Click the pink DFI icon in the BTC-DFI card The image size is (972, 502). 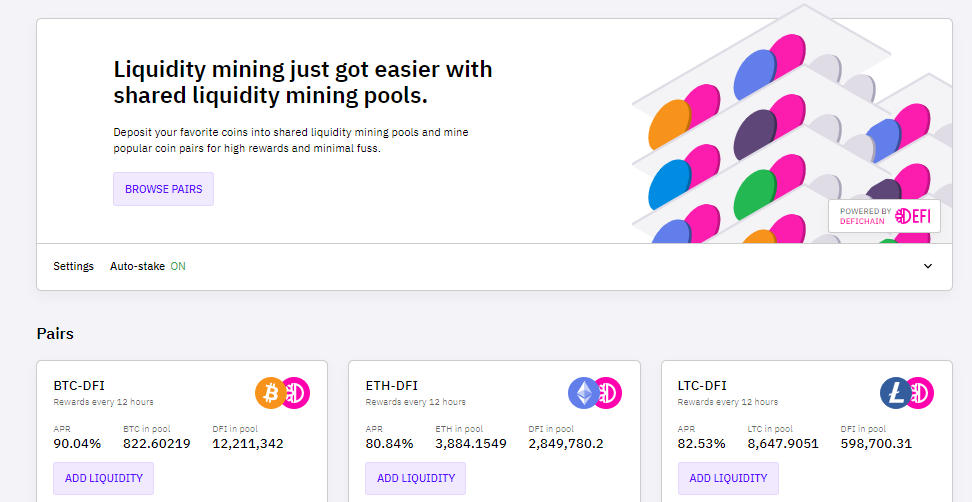click(296, 393)
